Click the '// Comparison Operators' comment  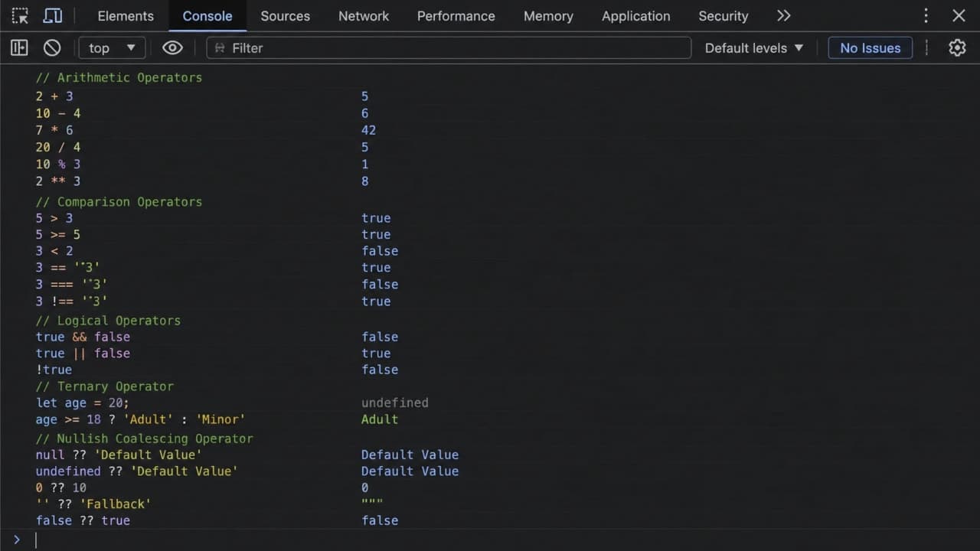click(119, 202)
